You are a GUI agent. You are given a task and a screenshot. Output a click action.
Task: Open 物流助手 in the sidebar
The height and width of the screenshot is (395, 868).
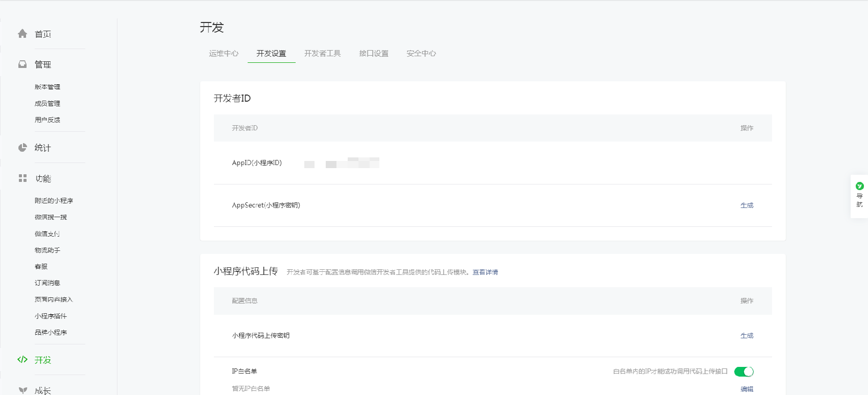(47, 250)
